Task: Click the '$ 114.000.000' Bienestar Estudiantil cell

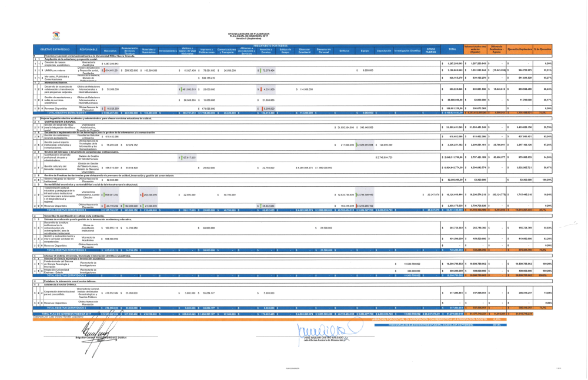Action: point(305,89)
